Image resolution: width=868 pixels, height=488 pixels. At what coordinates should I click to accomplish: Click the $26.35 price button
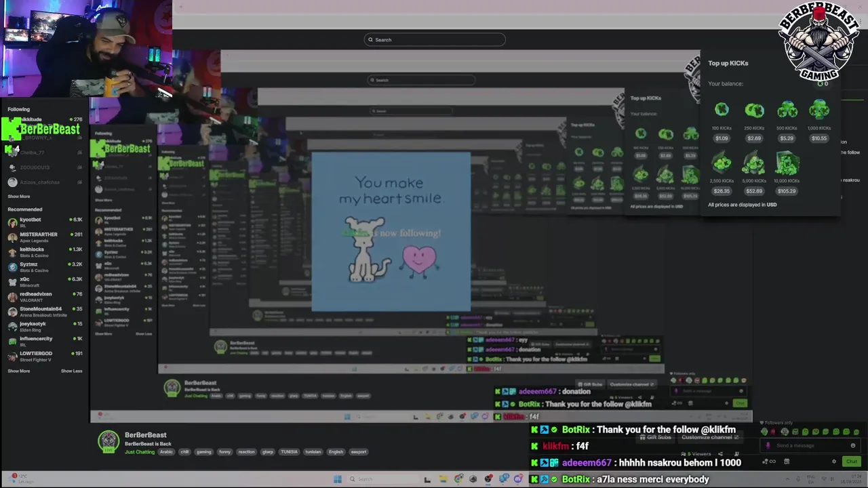click(x=722, y=191)
